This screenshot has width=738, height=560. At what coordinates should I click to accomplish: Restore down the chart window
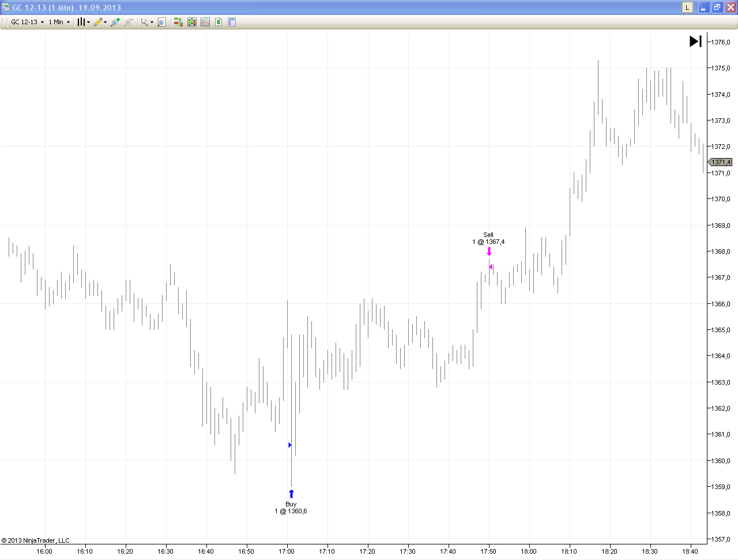click(717, 7)
